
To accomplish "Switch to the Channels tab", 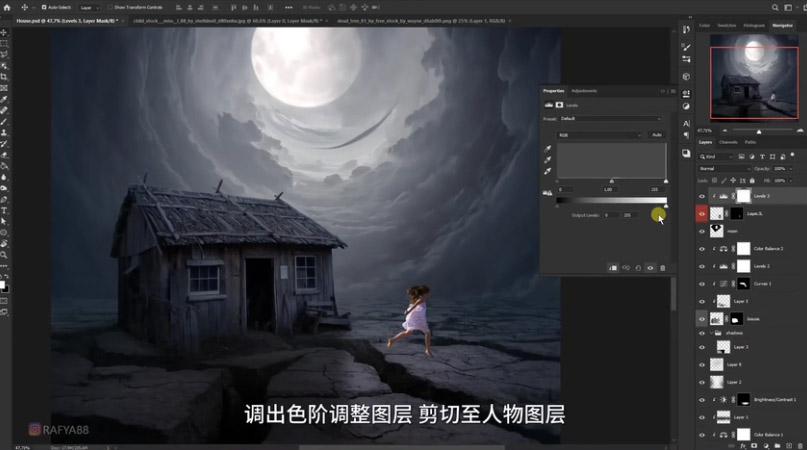I will point(729,142).
